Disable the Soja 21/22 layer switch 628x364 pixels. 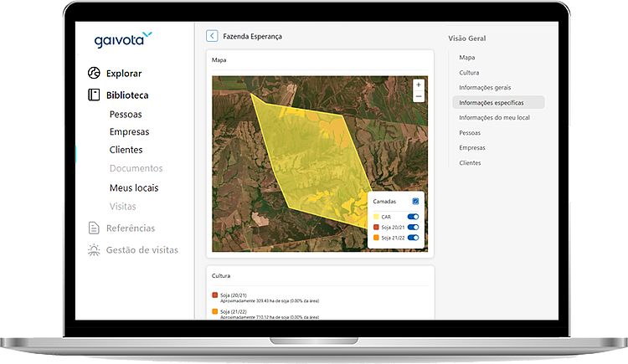click(413, 238)
